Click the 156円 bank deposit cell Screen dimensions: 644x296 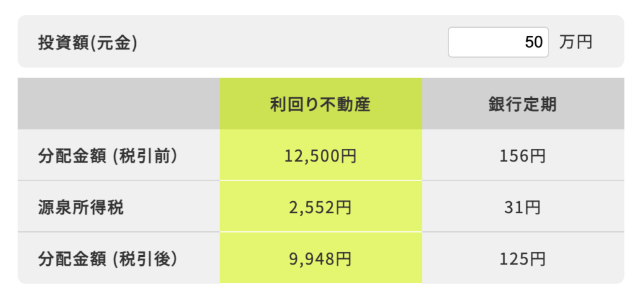click(523, 156)
